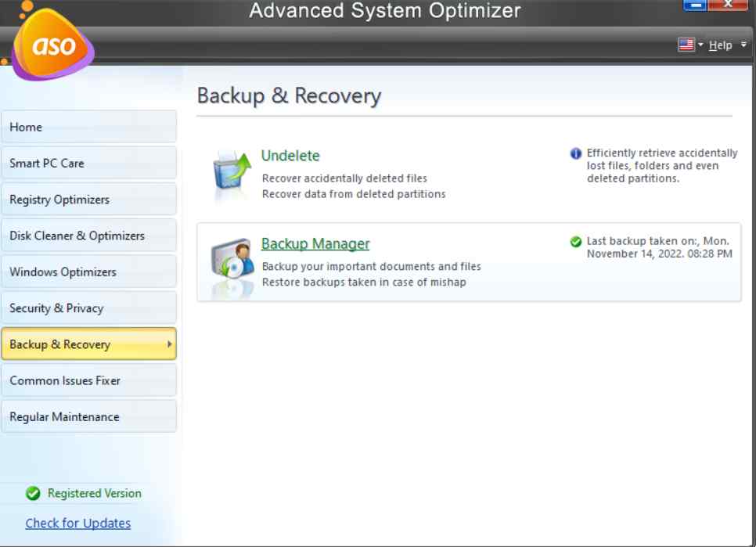Click the blue info icon beside Undelete description
The height and width of the screenshot is (547, 756).
pos(576,153)
